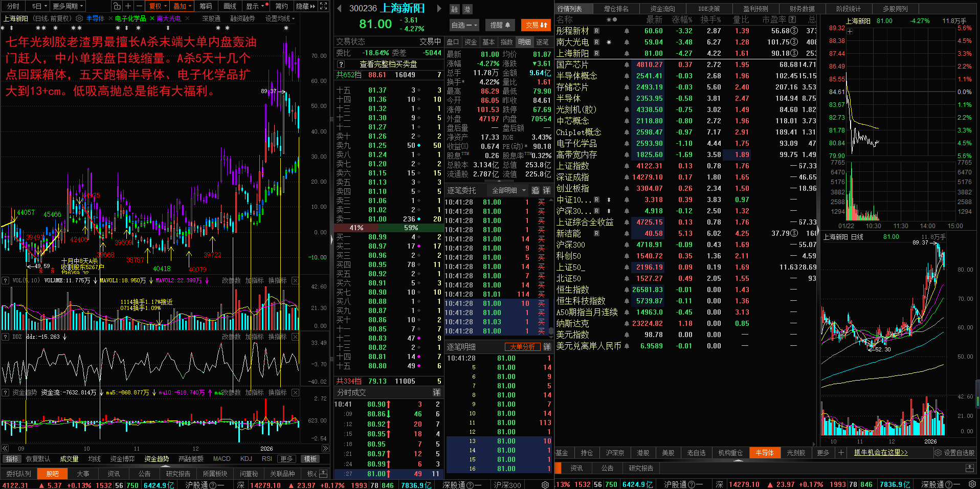Open the 市盈率 help question mark in header
This screenshot has width=980, height=489.
[x=792, y=19]
